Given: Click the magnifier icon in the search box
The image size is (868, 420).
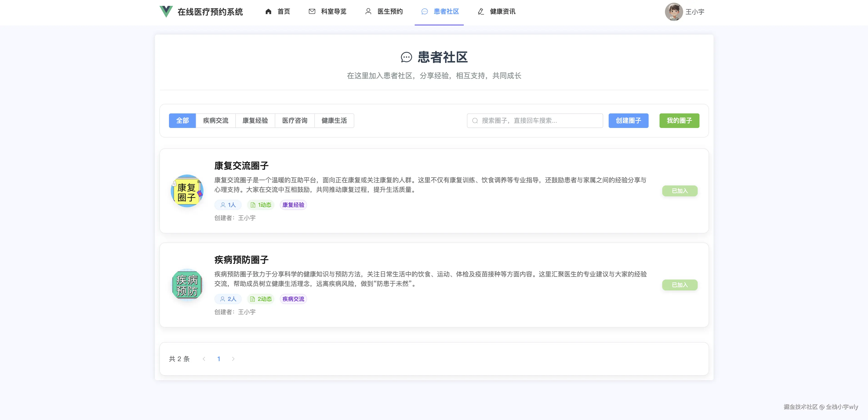Looking at the screenshot, I should (475, 120).
